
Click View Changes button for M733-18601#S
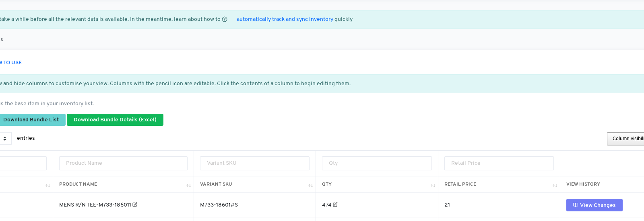pos(594,205)
